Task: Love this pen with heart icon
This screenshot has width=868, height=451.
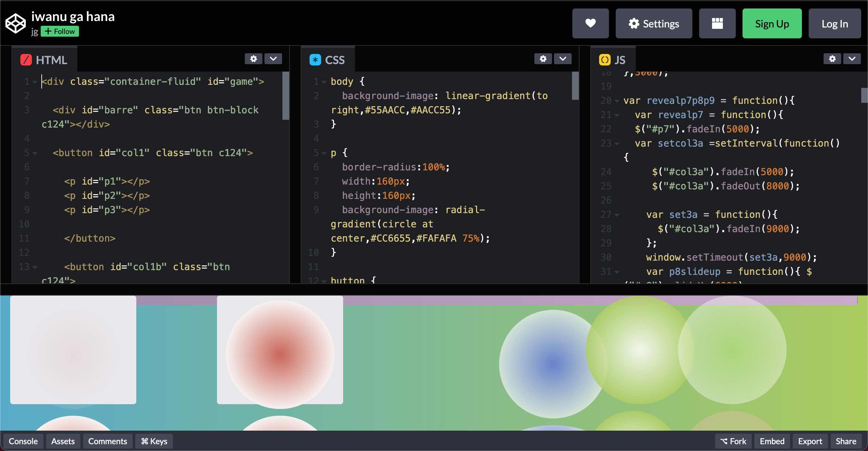Action: 590,23
